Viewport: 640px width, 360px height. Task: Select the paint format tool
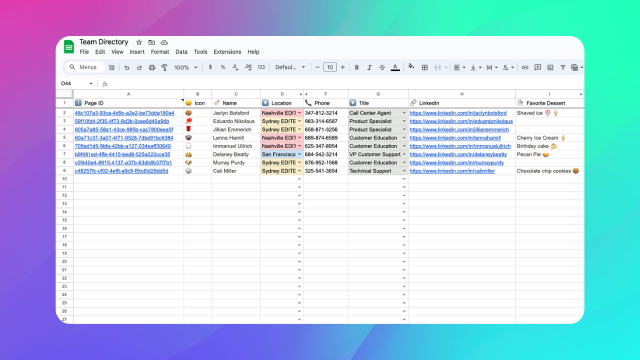(x=164, y=67)
